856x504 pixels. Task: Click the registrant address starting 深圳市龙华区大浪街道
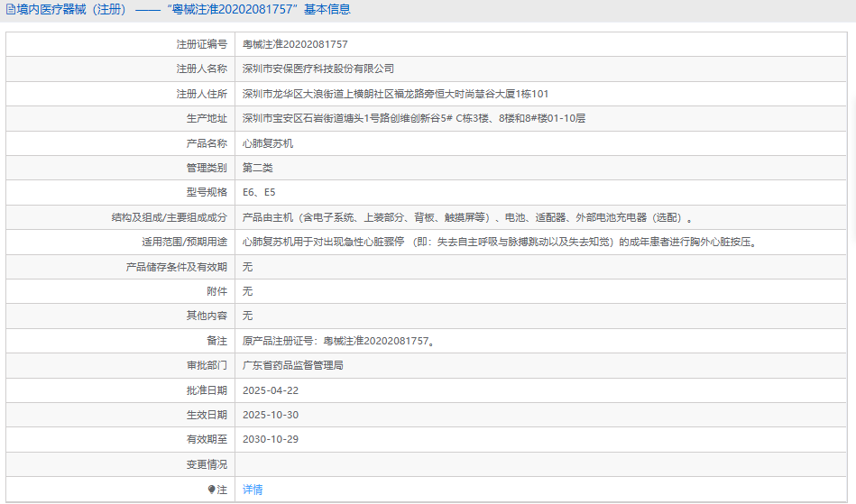(x=395, y=94)
